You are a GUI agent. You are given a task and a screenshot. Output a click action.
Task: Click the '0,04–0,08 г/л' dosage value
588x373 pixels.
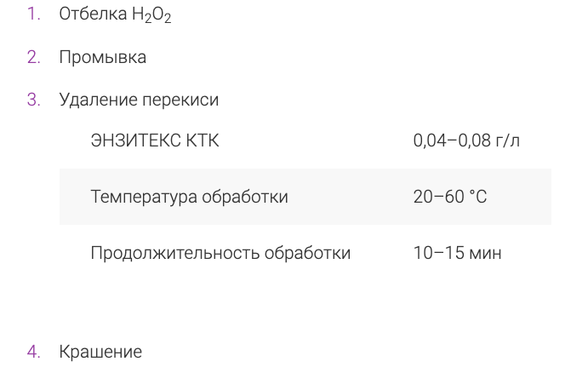pyautogui.click(x=466, y=141)
